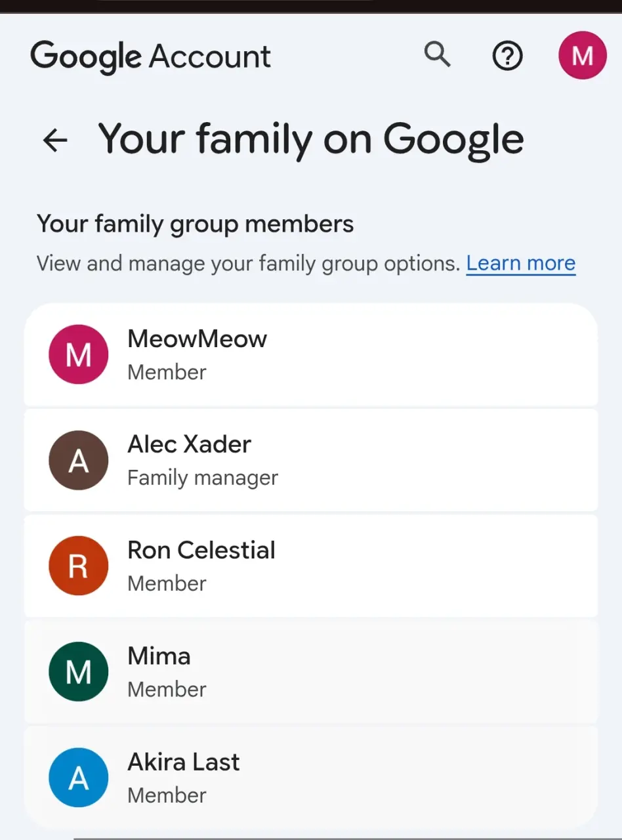Click Member label under Akira Last
The height and width of the screenshot is (840, 622).
click(x=167, y=795)
